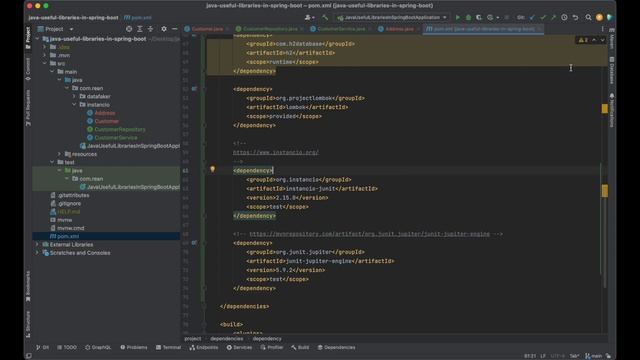Click the Git update project arrow icon
Viewport: 640px width, 360px height.
(532, 18)
